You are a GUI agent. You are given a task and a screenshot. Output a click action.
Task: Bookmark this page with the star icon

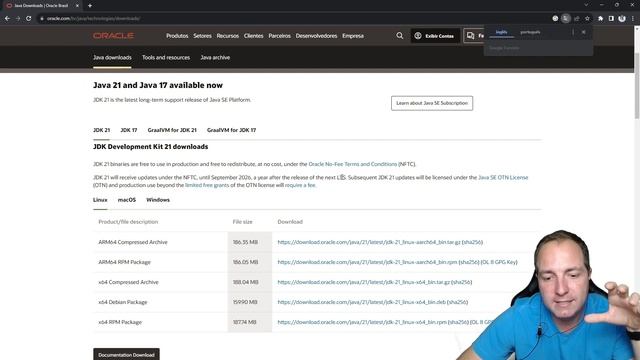click(x=587, y=18)
